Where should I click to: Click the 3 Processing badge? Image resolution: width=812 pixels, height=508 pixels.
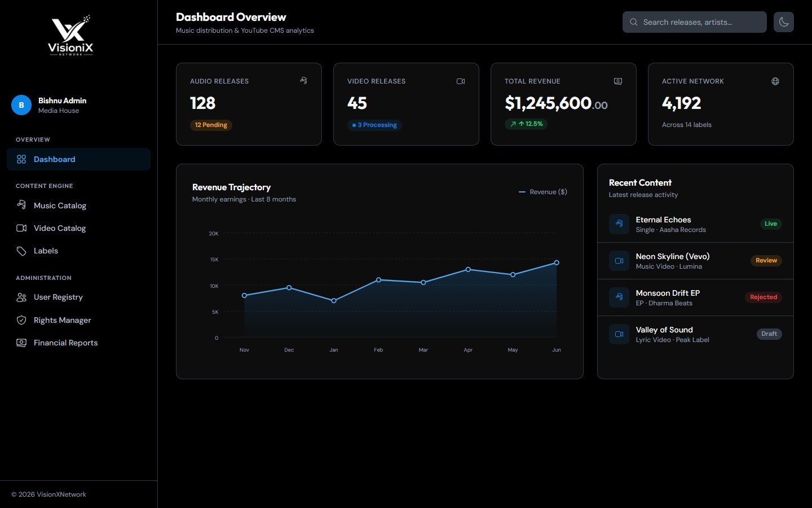(374, 125)
